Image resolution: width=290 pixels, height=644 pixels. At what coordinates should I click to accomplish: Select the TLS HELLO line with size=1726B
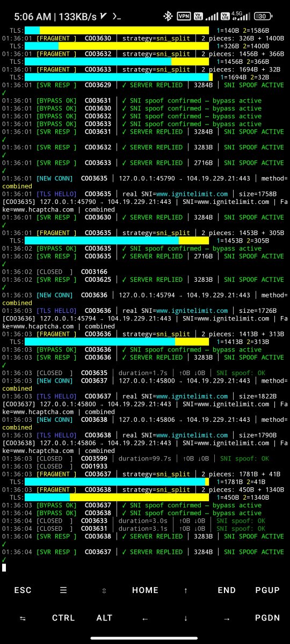tap(140, 311)
